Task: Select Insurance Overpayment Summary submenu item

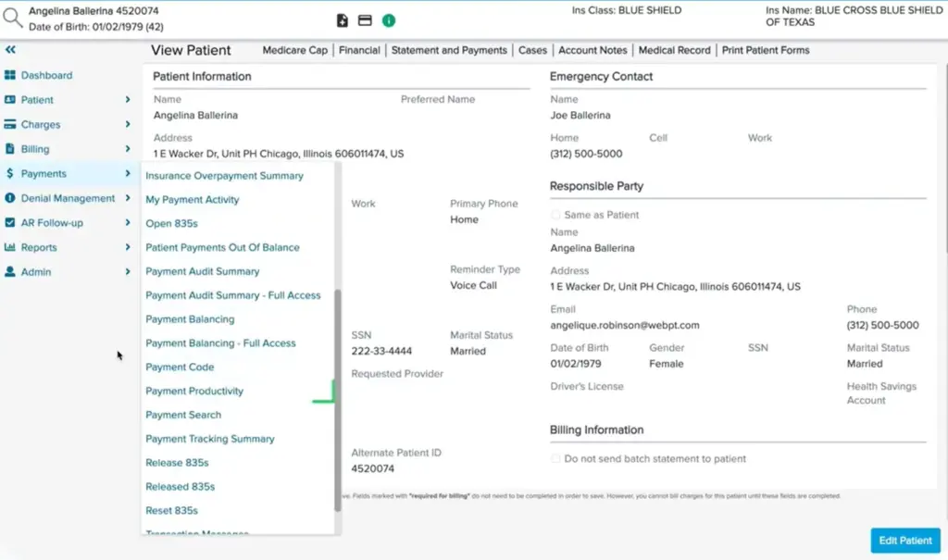Action: pyautogui.click(x=224, y=176)
